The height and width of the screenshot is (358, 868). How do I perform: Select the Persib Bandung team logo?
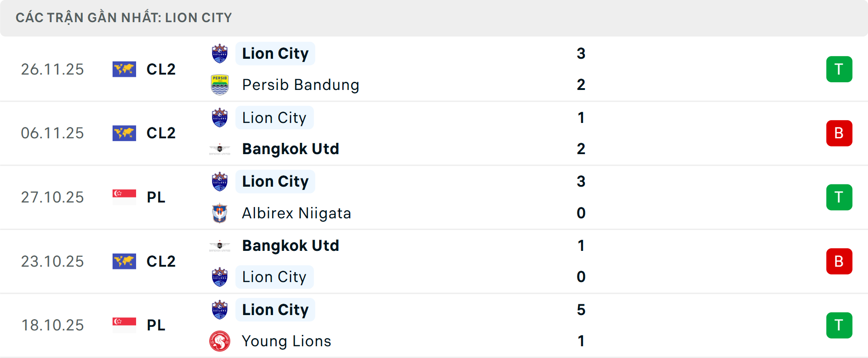(x=220, y=85)
